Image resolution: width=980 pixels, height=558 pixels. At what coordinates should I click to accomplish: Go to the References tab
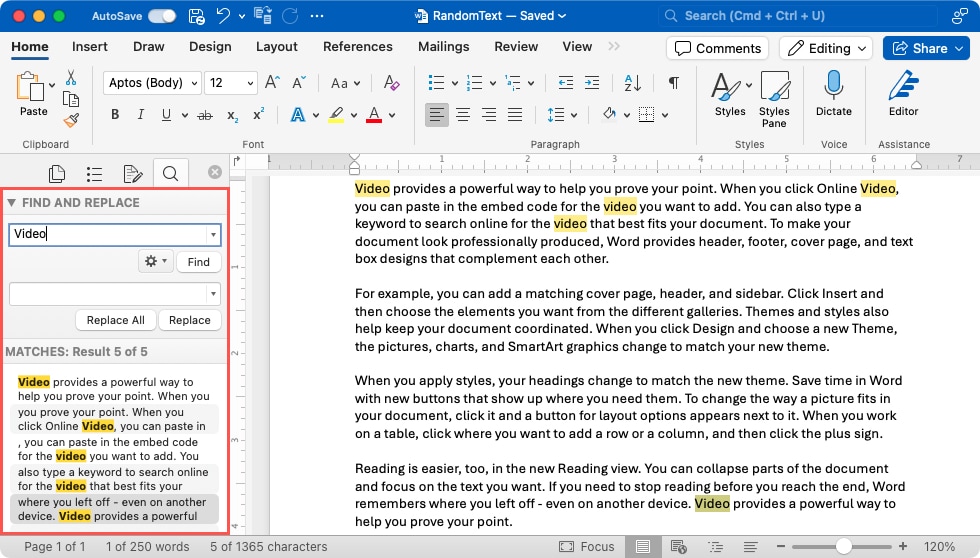[358, 46]
